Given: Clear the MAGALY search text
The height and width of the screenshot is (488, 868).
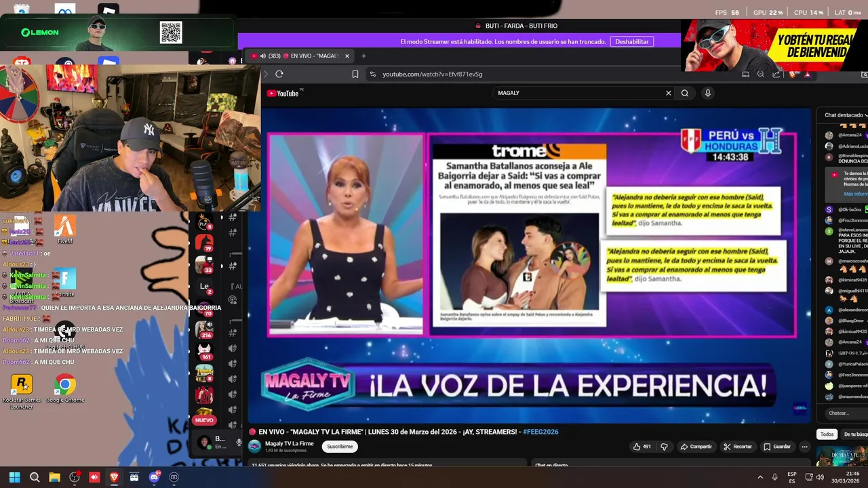Looking at the screenshot, I should coord(668,93).
